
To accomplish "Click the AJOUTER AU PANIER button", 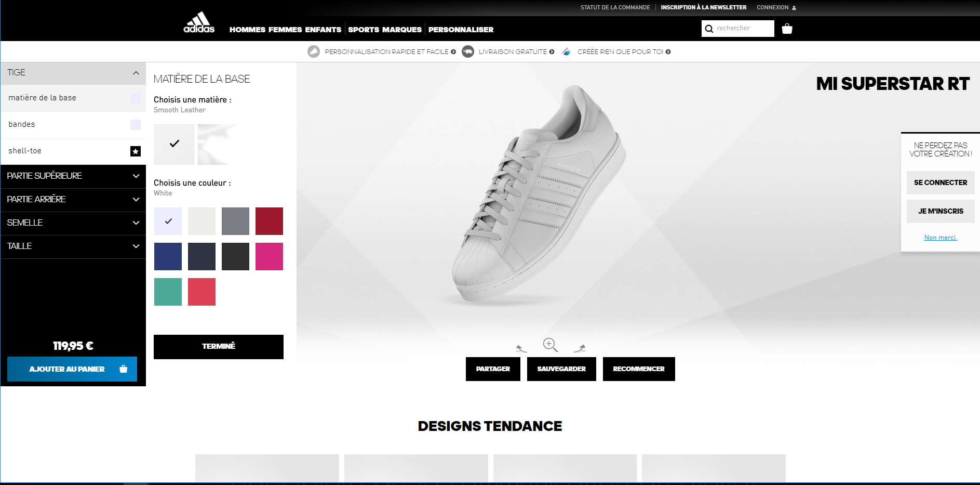I will pyautogui.click(x=72, y=369).
